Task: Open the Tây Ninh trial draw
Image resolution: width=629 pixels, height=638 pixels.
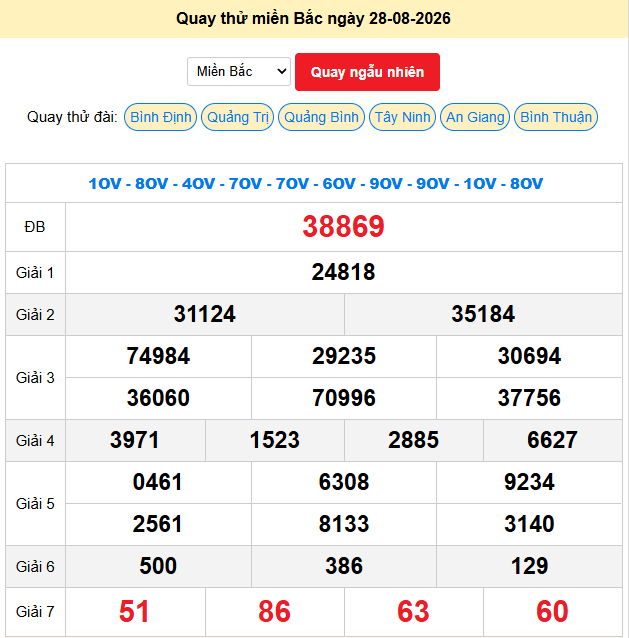Action: 402,117
